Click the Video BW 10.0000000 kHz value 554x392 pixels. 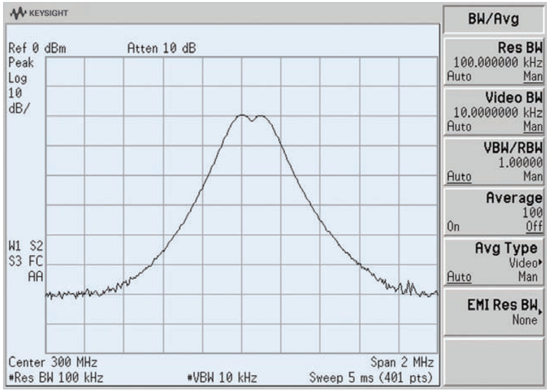(498, 113)
